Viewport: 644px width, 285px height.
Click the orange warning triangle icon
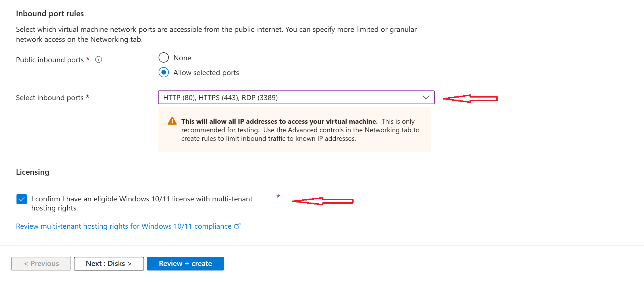[172, 121]
